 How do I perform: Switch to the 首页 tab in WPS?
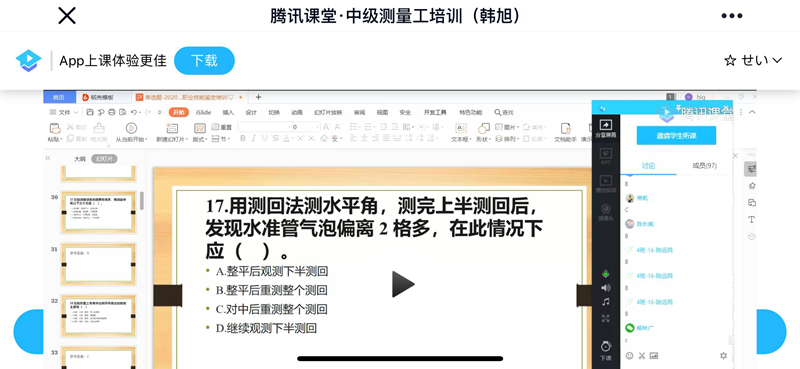59,97
